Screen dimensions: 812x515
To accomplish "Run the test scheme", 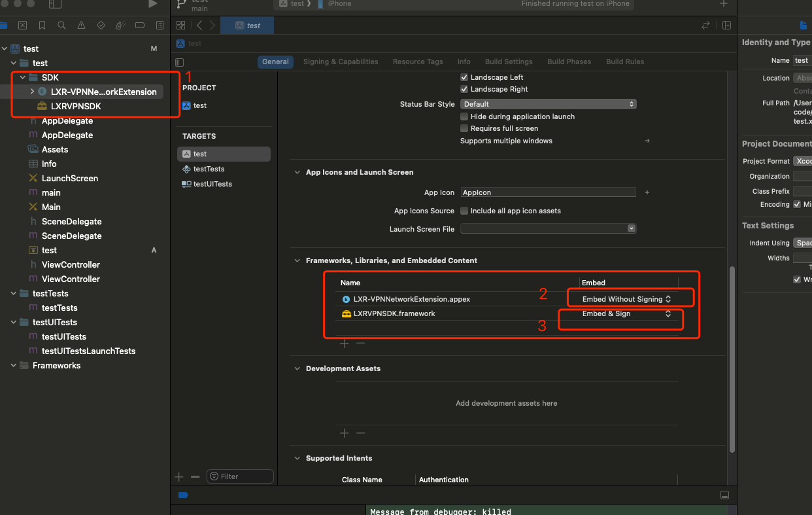I will click(152, 4).
